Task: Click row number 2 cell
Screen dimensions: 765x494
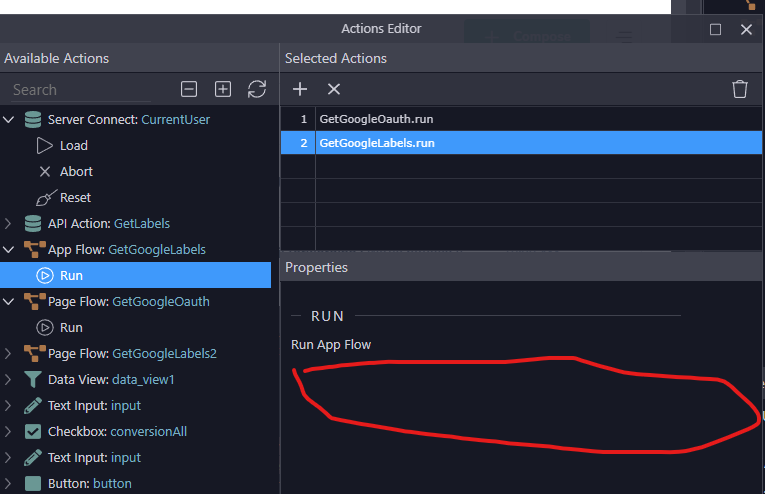Action: [x=298, y=143]
